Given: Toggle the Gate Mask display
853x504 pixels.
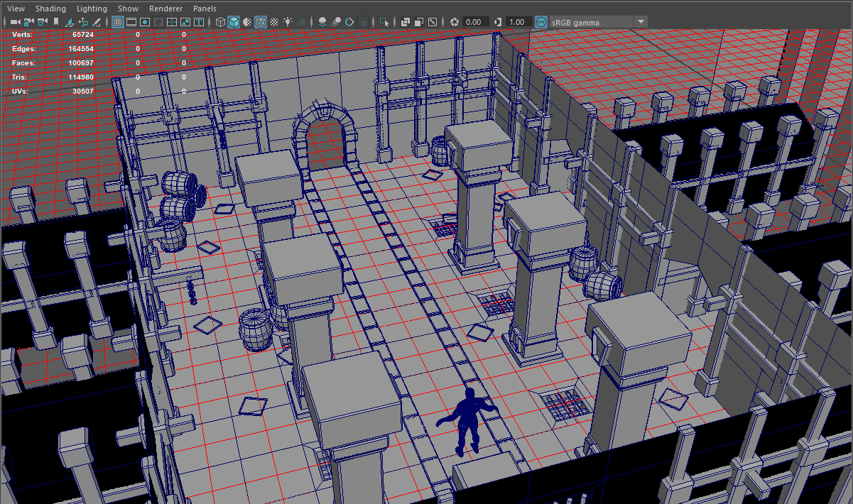Looking at the screenshot, I should [x=158, y=22].
